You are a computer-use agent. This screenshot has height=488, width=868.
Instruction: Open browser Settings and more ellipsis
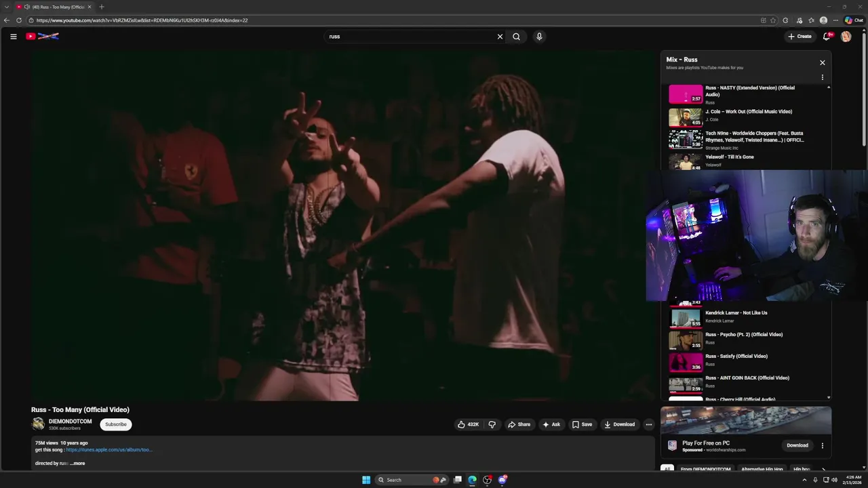[835, 20]
